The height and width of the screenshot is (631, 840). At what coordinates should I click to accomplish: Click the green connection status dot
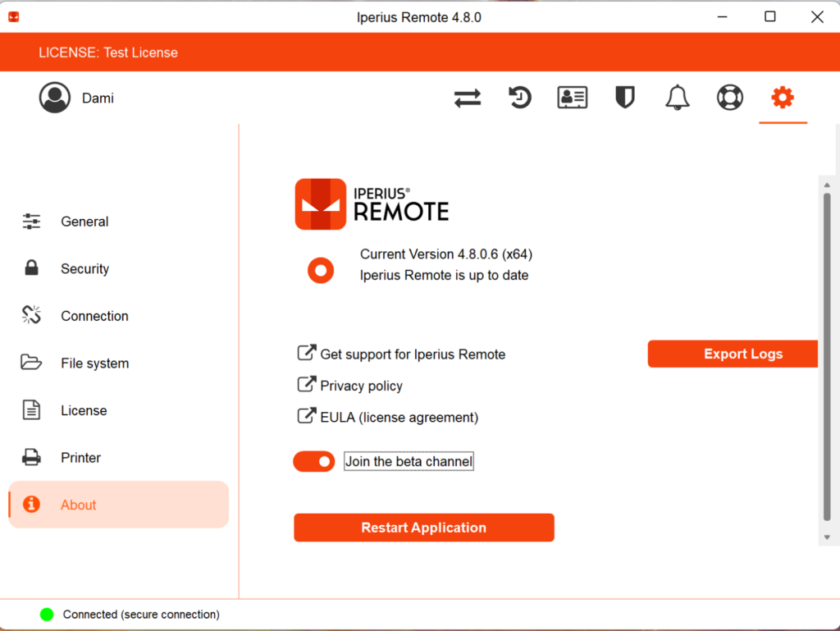47,615
